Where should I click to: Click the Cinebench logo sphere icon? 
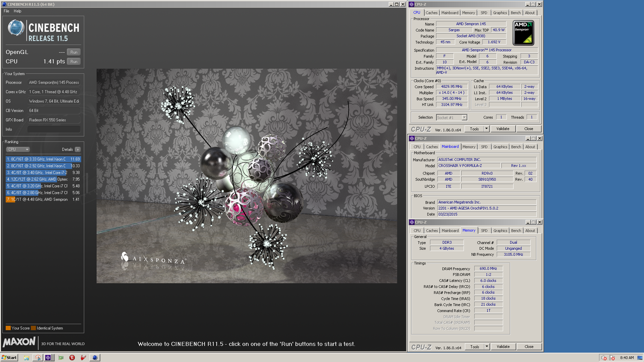16,28
